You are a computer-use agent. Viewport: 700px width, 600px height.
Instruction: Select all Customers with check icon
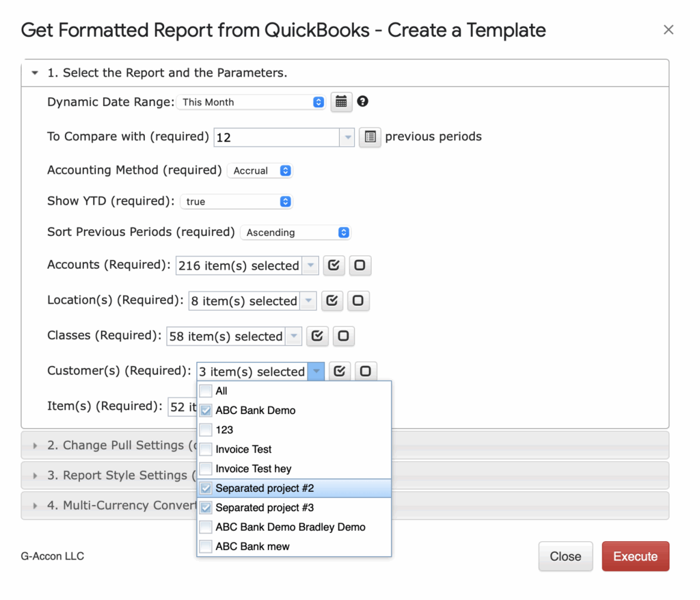tap(340, 371)
